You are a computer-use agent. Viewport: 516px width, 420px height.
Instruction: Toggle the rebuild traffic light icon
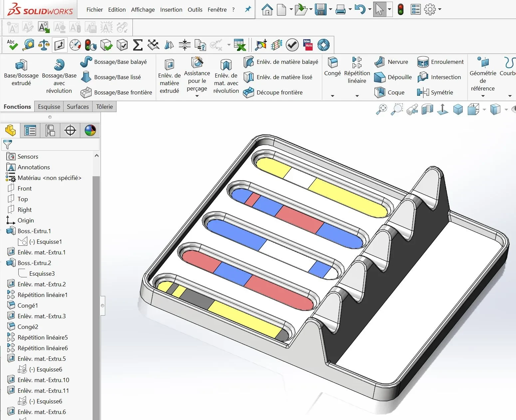(401, 9)
